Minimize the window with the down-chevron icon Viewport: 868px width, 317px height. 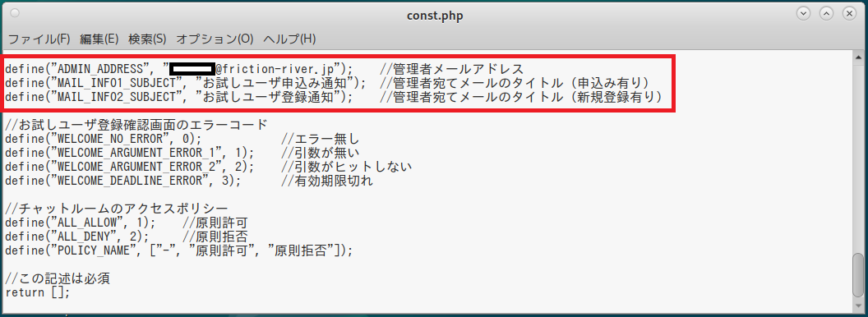pyautogui.click(x=803, y=14)
